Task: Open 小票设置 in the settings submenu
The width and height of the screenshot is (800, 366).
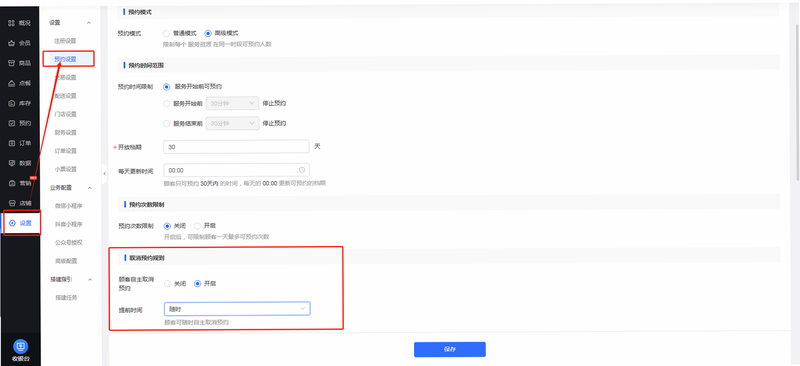Action: click(x=65, y=169)
